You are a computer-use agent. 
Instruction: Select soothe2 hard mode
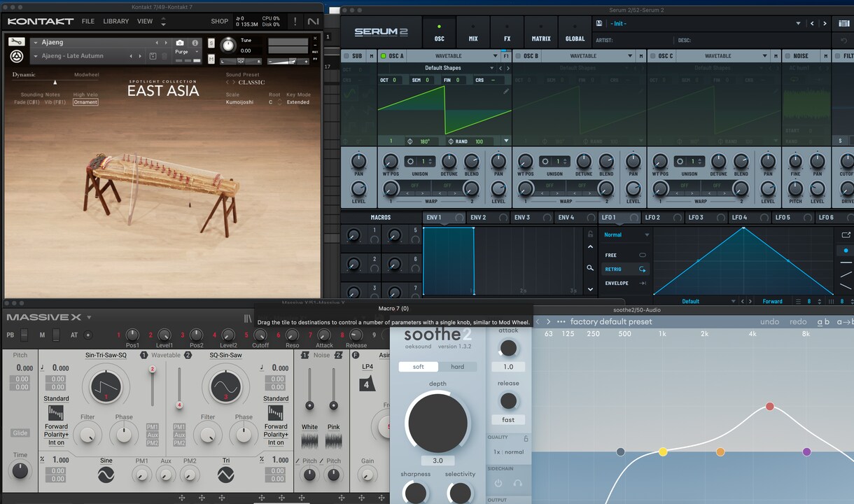457,367
